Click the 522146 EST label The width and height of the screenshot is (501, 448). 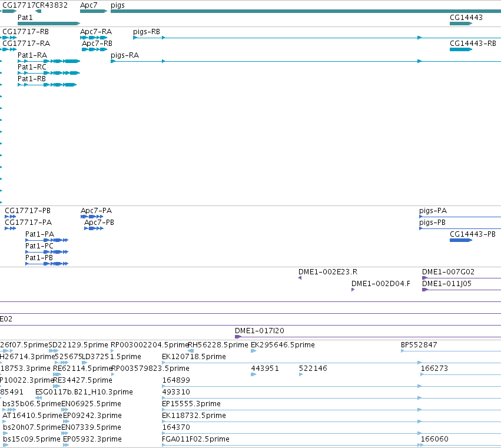point(313,369)
